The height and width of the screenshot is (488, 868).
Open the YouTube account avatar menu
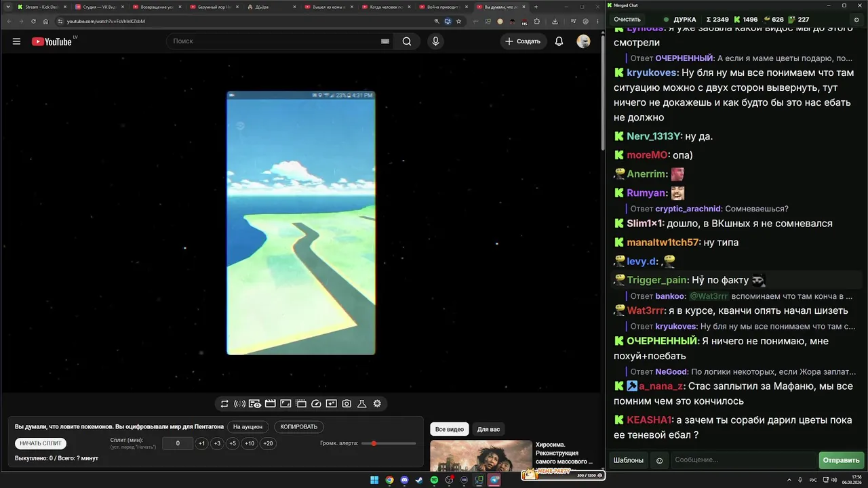point(583,41)
